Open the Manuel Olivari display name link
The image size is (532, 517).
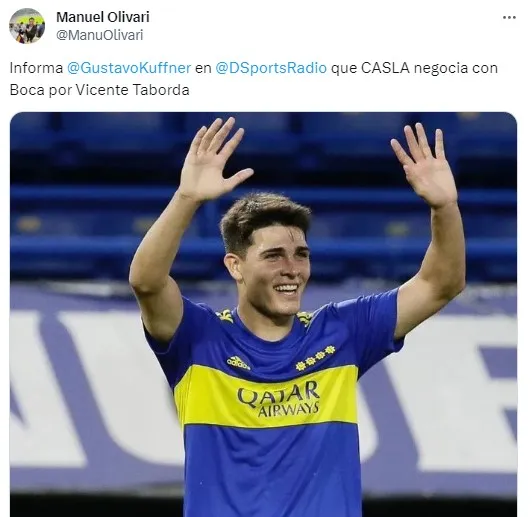click(x=102, y=17)
